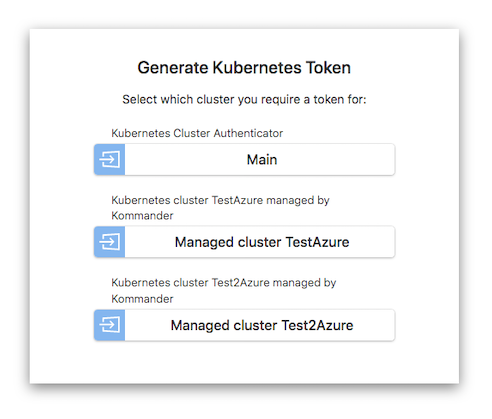The height and width of the screenshot is (419, 492).
Task: Click the Kubernetes Cluster Authenticator label
Action: click(x=197, y=133)
